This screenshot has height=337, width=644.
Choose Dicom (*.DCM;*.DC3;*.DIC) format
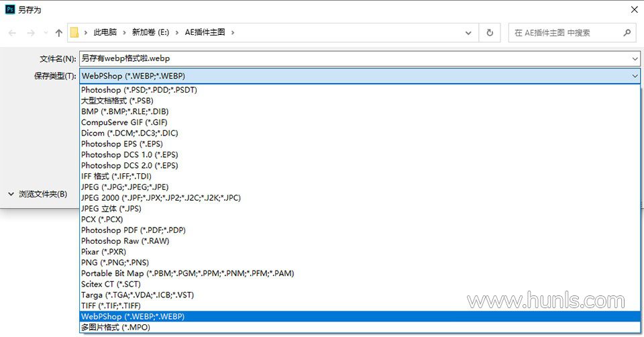360,133
